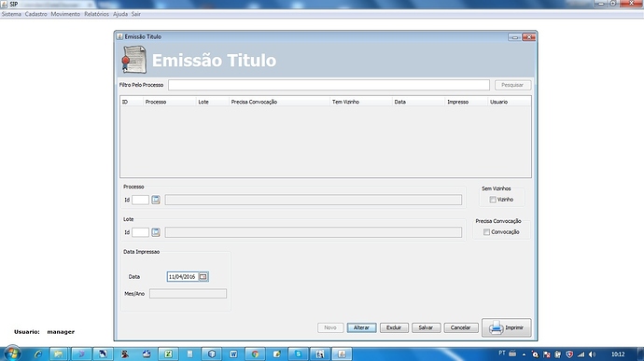The image size is (644, 361).
Task: Open Internet Explorer from the taskbar
Action: [x=37, y=354]
